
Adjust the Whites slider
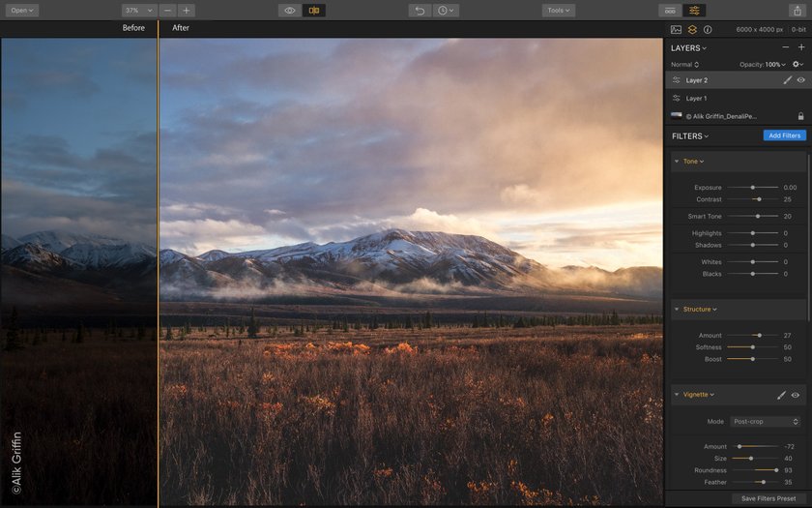(752, 262)
